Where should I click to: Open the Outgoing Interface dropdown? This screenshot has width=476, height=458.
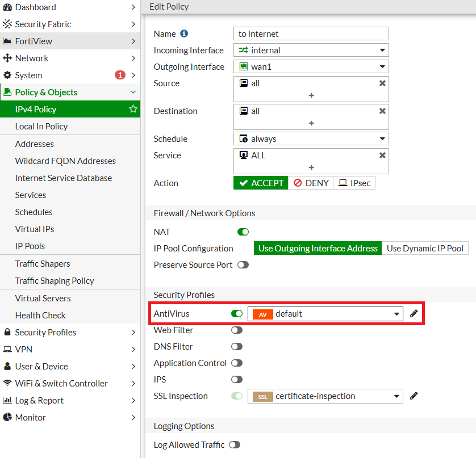tap(311, 66)
